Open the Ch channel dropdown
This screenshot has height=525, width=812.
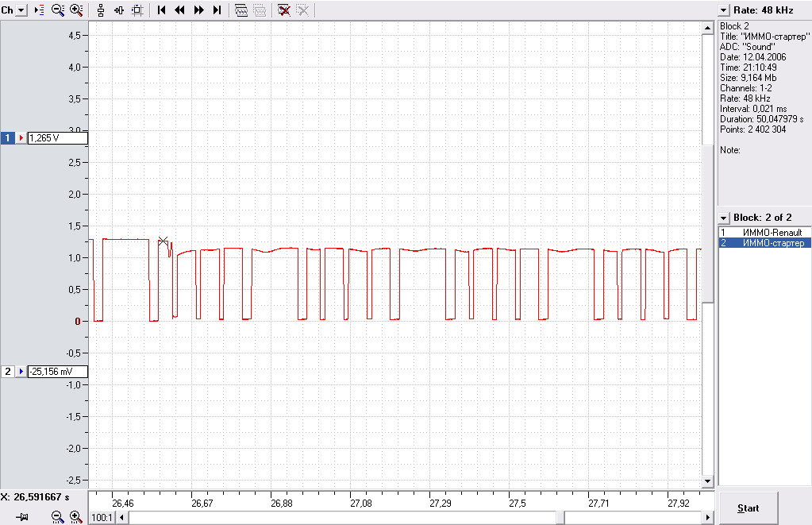[x=21, y=10]
